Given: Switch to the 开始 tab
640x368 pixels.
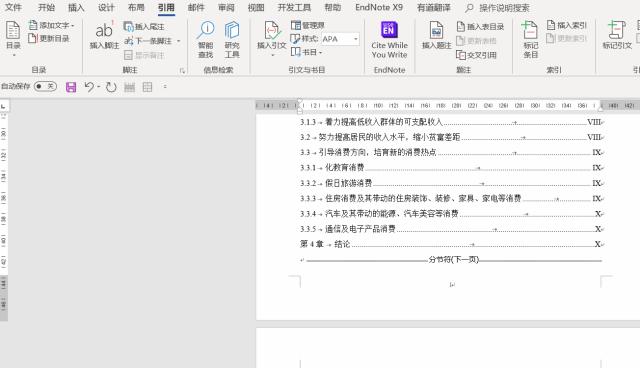Looking at the screenshot, I should click(46, 7).
